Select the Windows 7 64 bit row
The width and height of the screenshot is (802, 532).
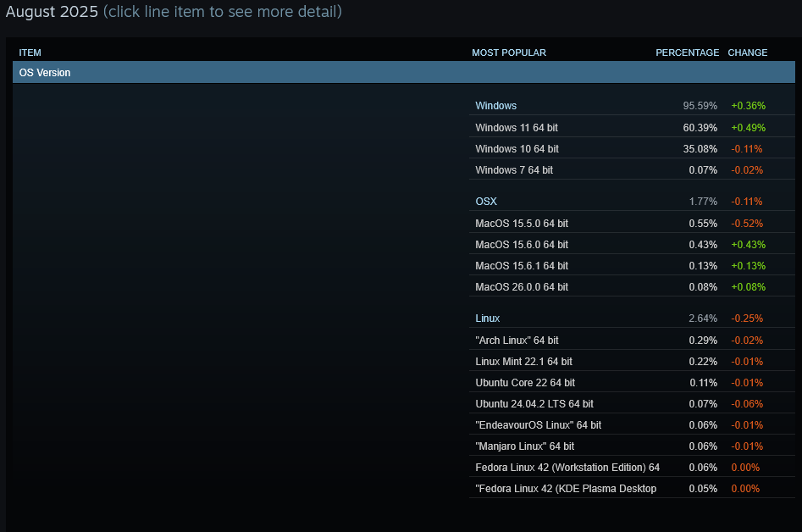(632, 169)
